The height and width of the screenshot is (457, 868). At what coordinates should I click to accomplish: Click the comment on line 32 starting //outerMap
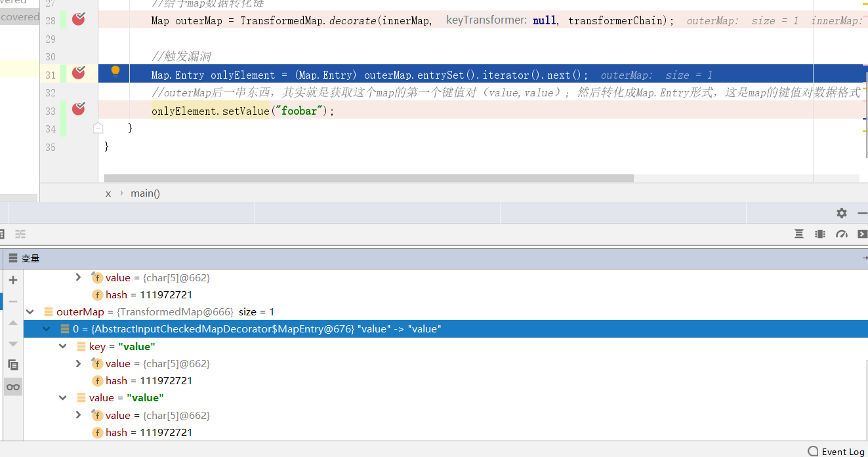(505, 92)
